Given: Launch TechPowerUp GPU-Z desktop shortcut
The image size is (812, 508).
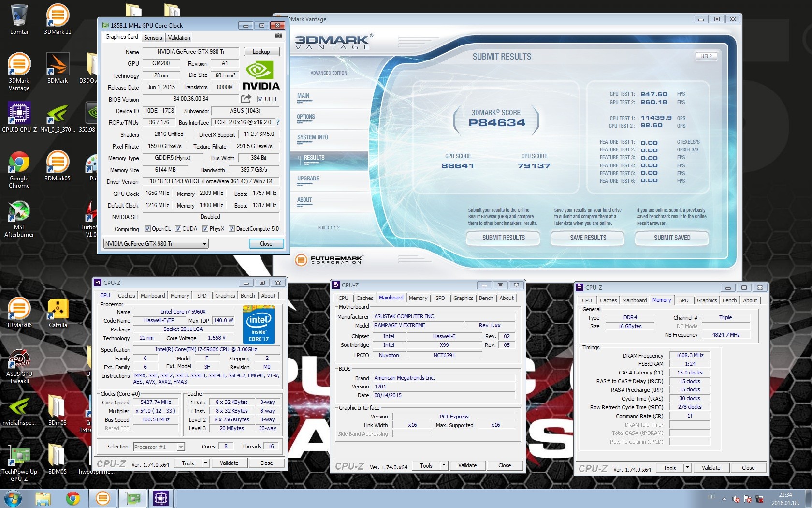Looking at the screenshot, I should [19, 463].
